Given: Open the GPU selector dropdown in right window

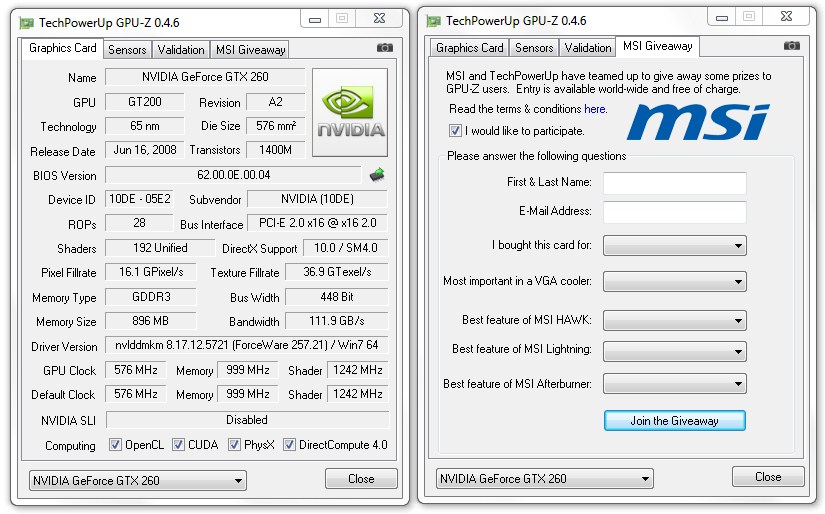Looking at the screenshot, I should [545, 478].
